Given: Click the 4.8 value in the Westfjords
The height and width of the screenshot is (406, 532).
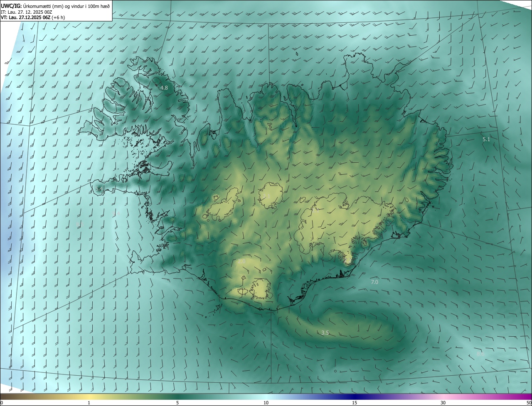Looking at the screenshot, I should coord(164,88).
